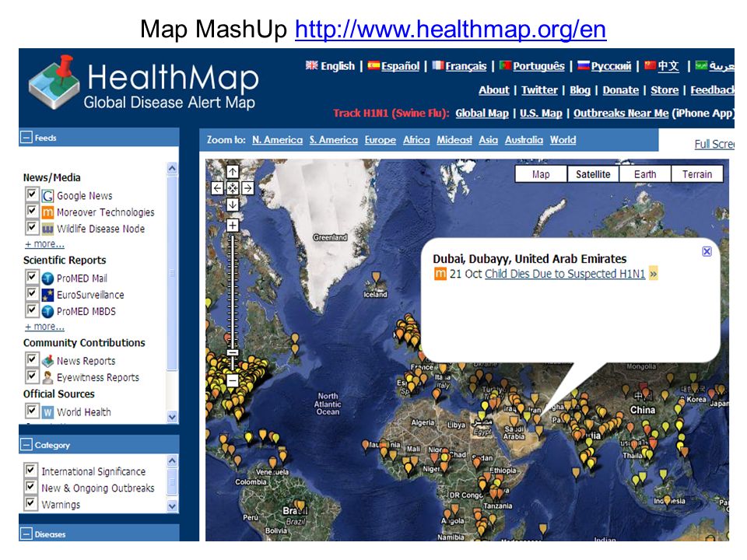This screenshot has width=747, height=560.
Task: Click the World Health source icon
Action: [47, 412]
